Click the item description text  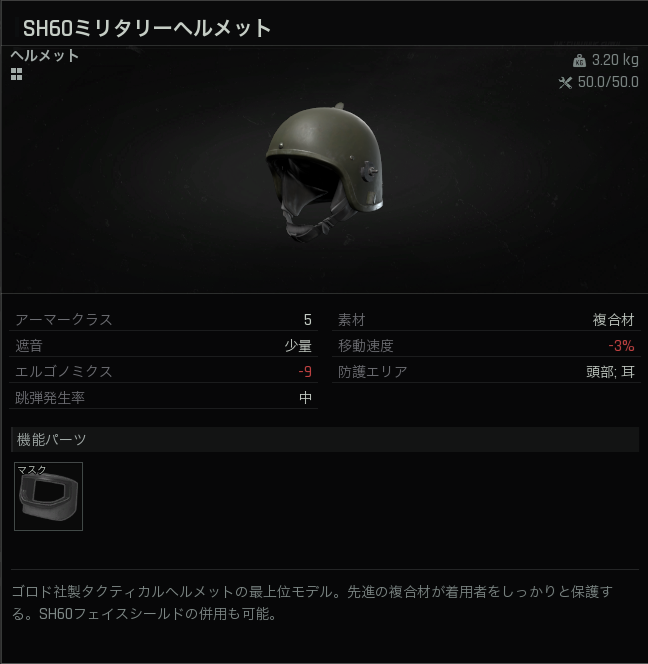tap(312, 603)
